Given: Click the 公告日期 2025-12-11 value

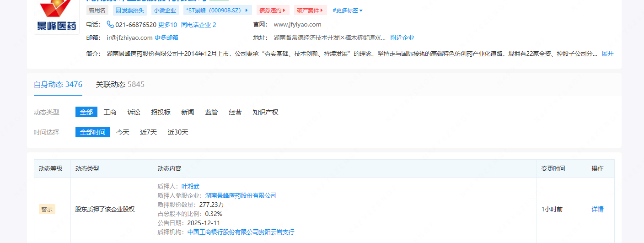Looking at the screenshot, I should coord(204,223).
